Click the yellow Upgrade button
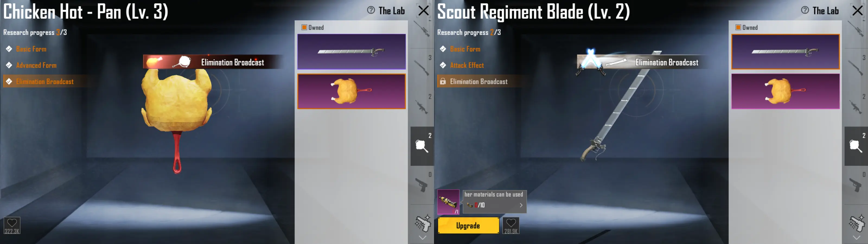 click(x=468, y=226)
